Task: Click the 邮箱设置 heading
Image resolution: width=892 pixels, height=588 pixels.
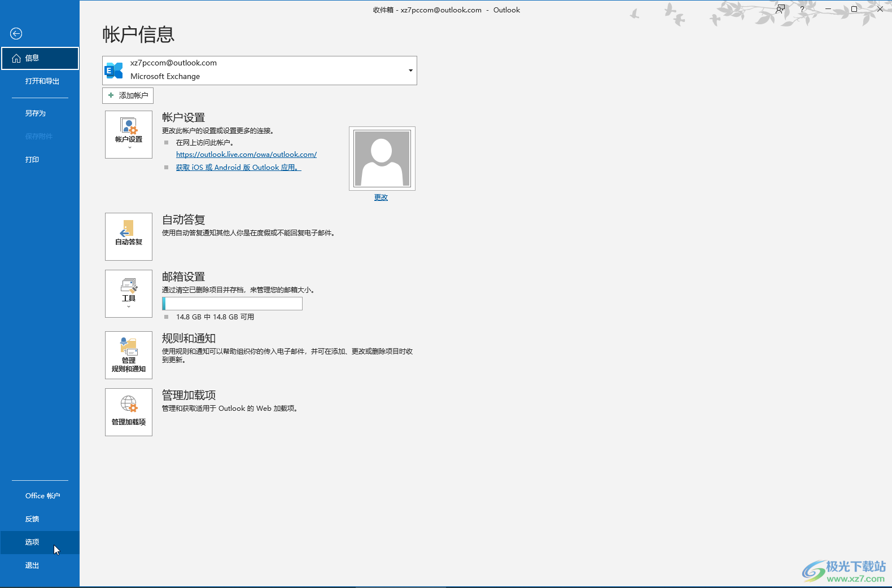Action: coord(183,277)
